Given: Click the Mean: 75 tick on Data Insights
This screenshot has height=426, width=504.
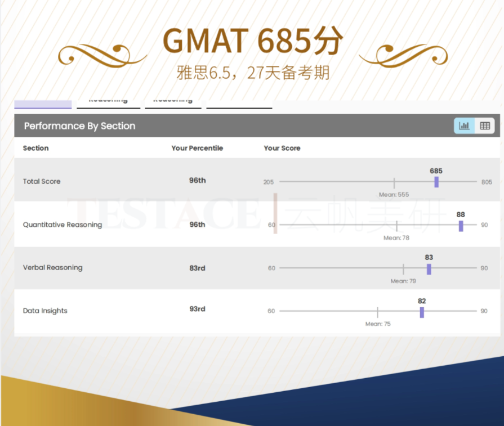Looking at the screenshot, I should pos(377,312).
